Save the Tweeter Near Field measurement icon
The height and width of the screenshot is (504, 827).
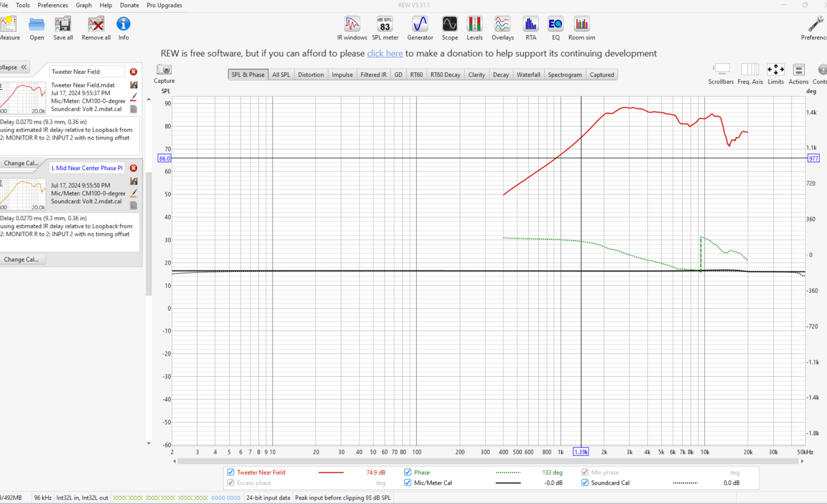click(134, 85)
